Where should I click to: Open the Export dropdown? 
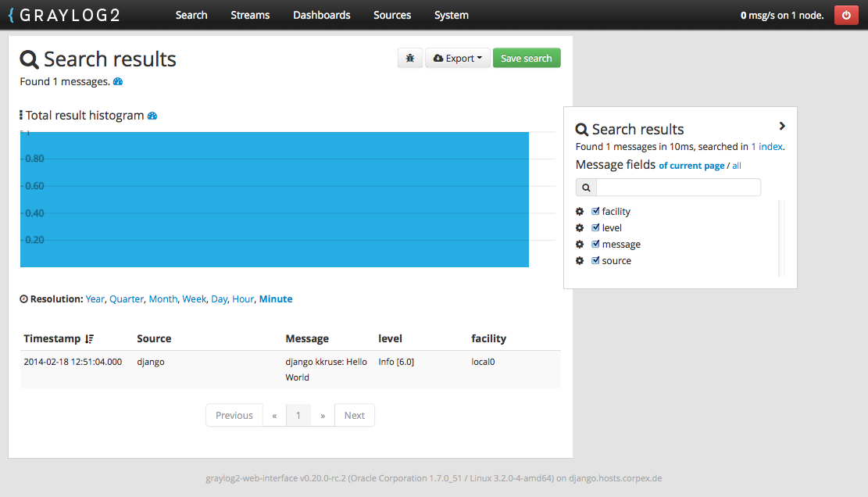457,59
